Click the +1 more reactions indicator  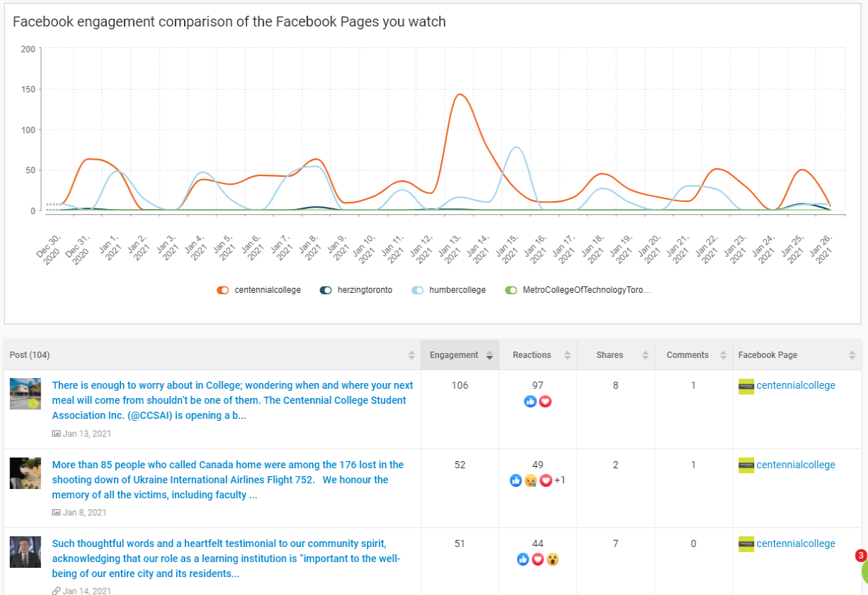[560, 480]
